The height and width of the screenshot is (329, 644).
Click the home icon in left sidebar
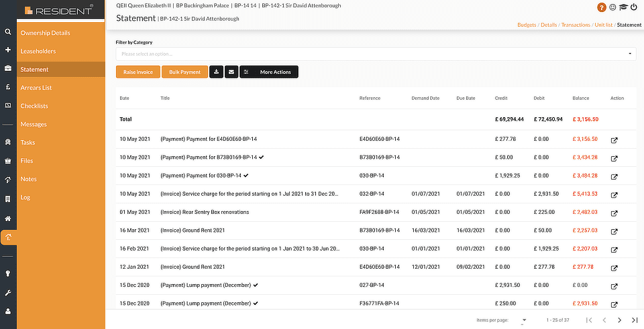(x=8, y=218)
